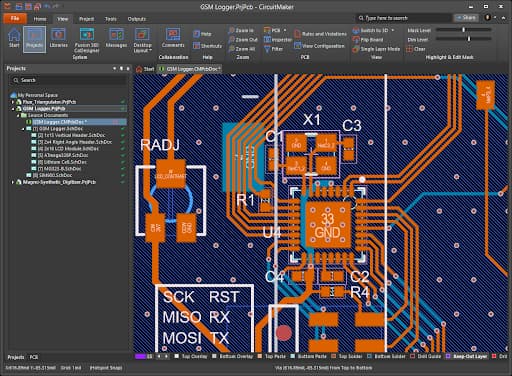
Task: Collapse the Source Documents folder
Action: pos(18,115)
